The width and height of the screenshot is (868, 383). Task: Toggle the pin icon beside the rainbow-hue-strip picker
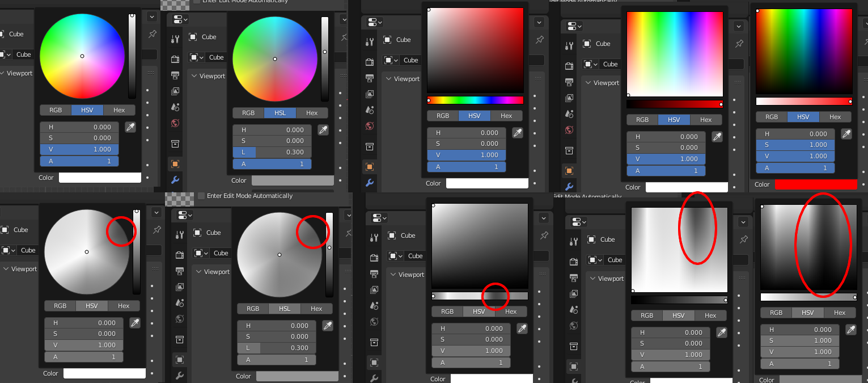pos(540,40)
